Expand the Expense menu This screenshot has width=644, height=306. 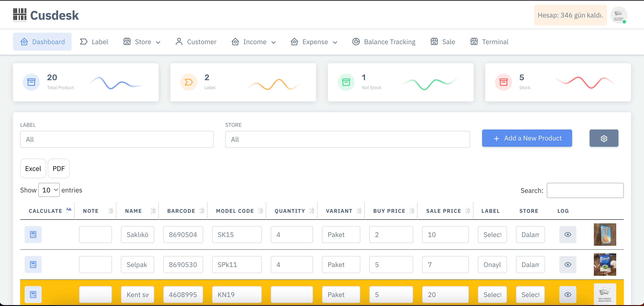tap(314, 42)
